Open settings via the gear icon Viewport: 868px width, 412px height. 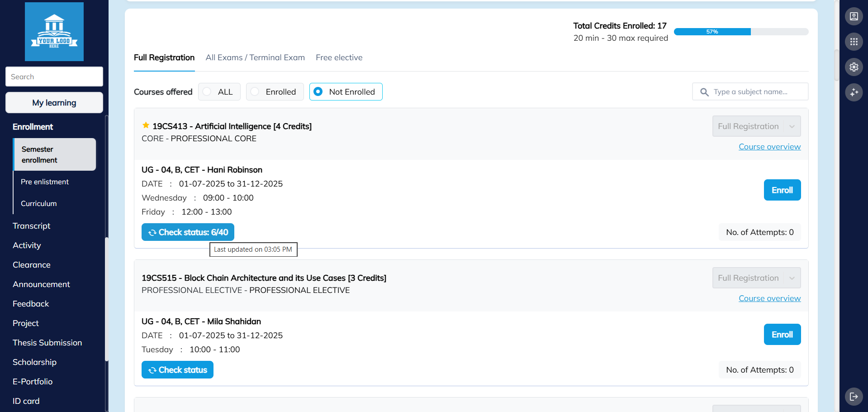[x=854, y=67]
